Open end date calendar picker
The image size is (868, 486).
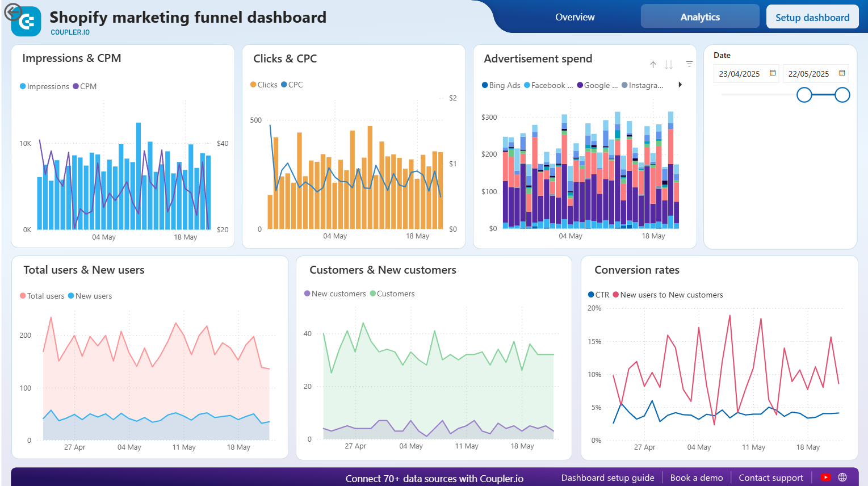[x=842, y=73]
